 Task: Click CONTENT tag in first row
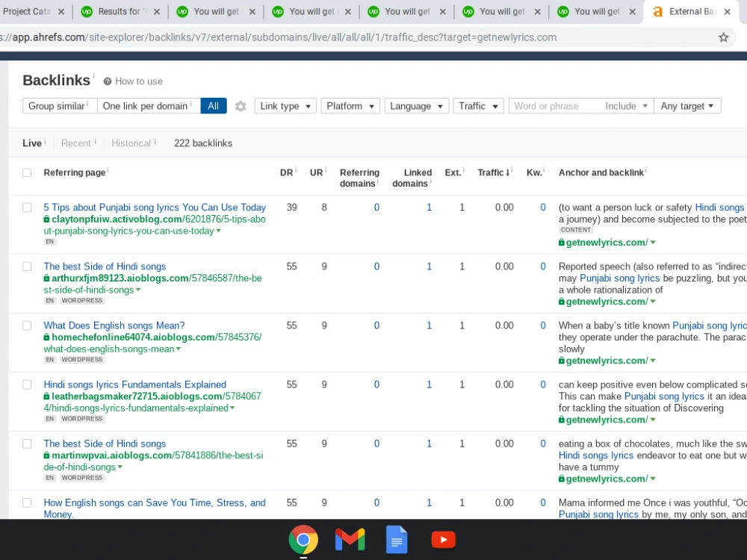click(x=575, y=230)
